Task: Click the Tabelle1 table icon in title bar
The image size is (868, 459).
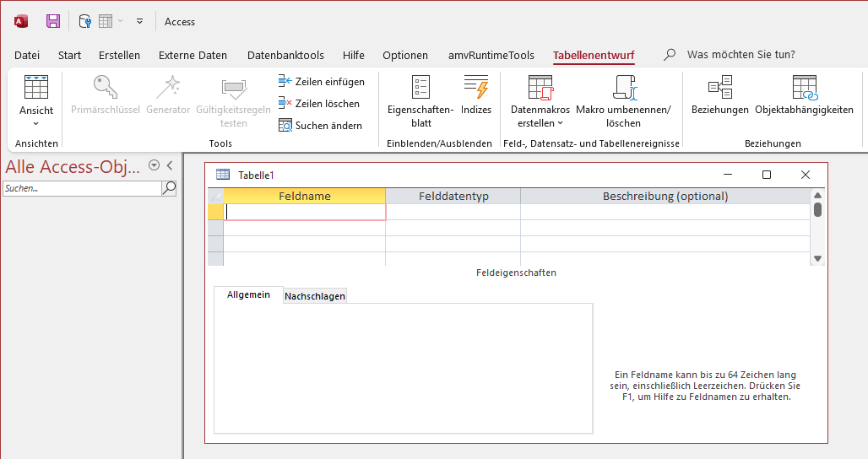Action: [x=223, y=175]
